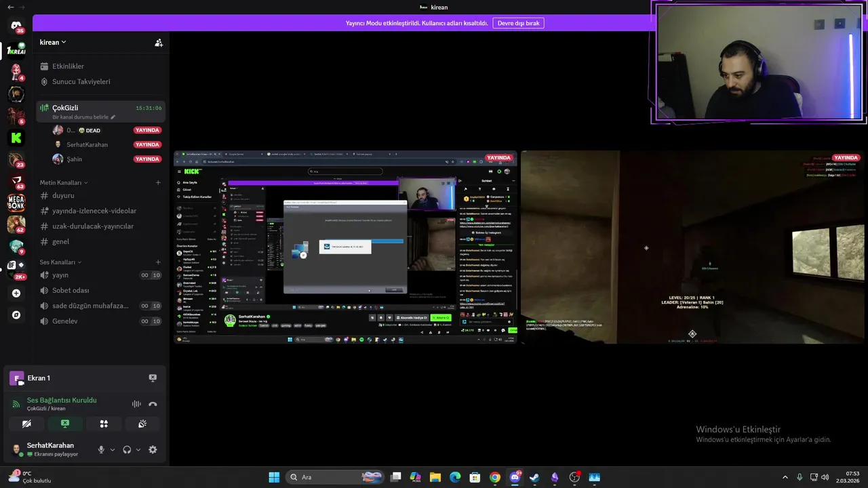Click YAYINDA badge next to DEAD user
The height and width of the screenshot is (488, 868).
147,130
